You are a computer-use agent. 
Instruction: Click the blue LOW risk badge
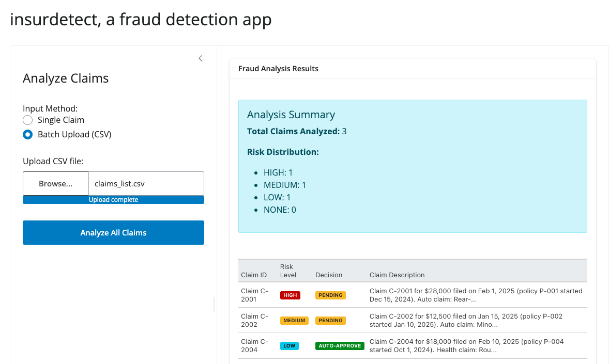click(x=289, y=346)
